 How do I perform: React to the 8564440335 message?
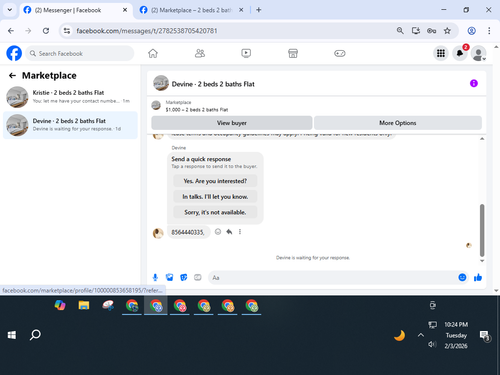click(x=218, y=232)
